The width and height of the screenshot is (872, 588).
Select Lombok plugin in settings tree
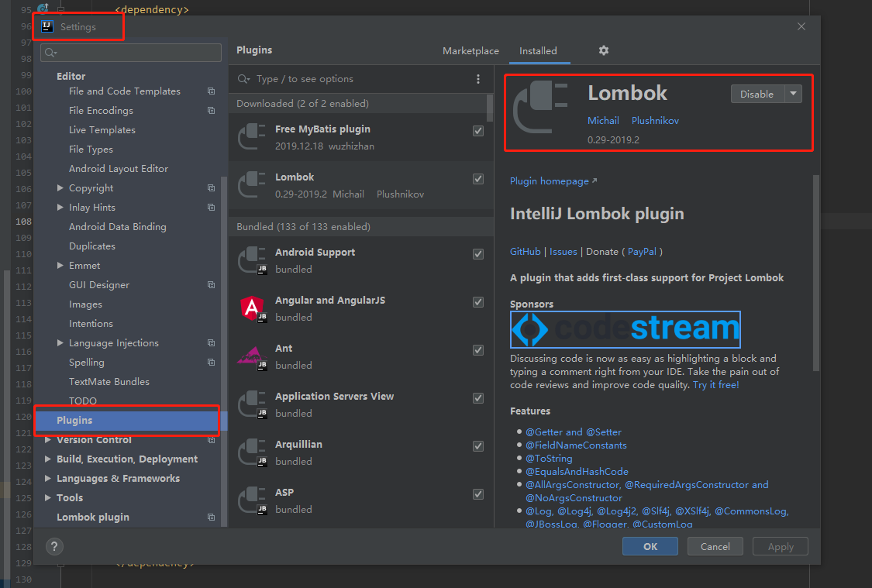(x=93, y=518)
